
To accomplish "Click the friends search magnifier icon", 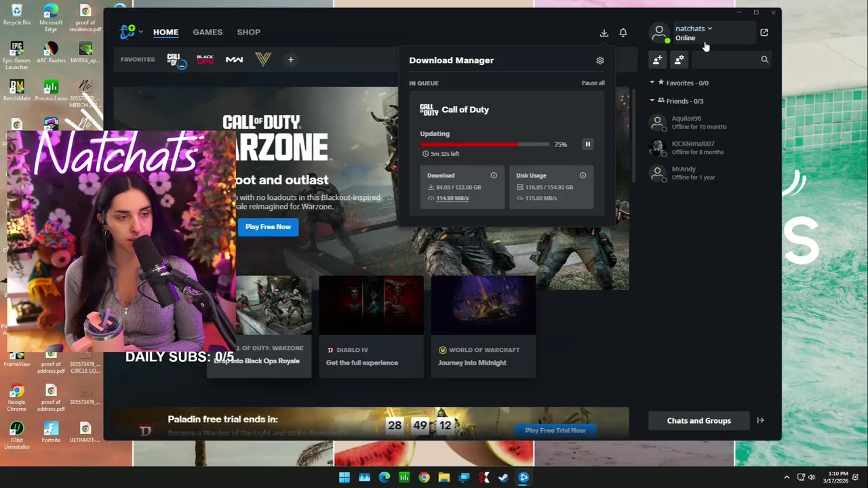I will point(764,60).
